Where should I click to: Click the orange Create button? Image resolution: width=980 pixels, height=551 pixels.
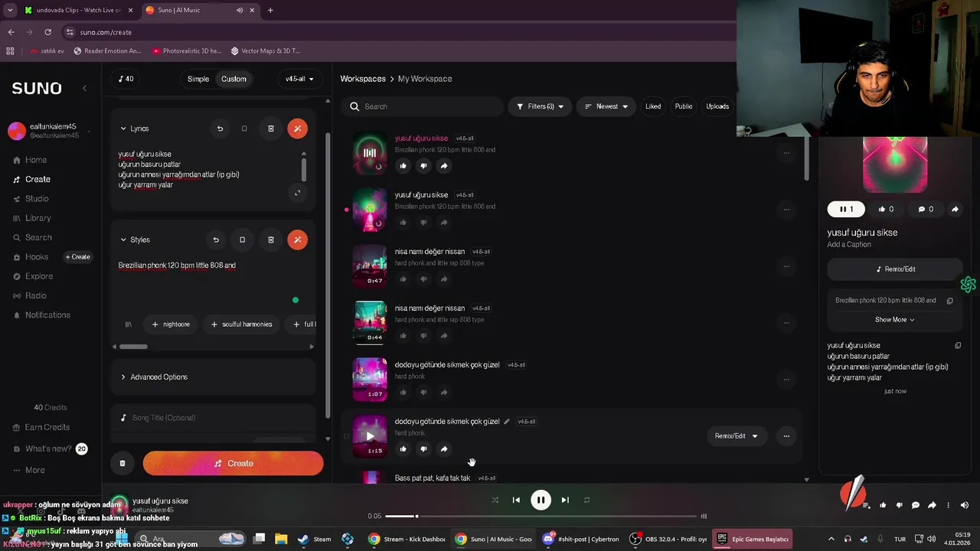point(233,463)
